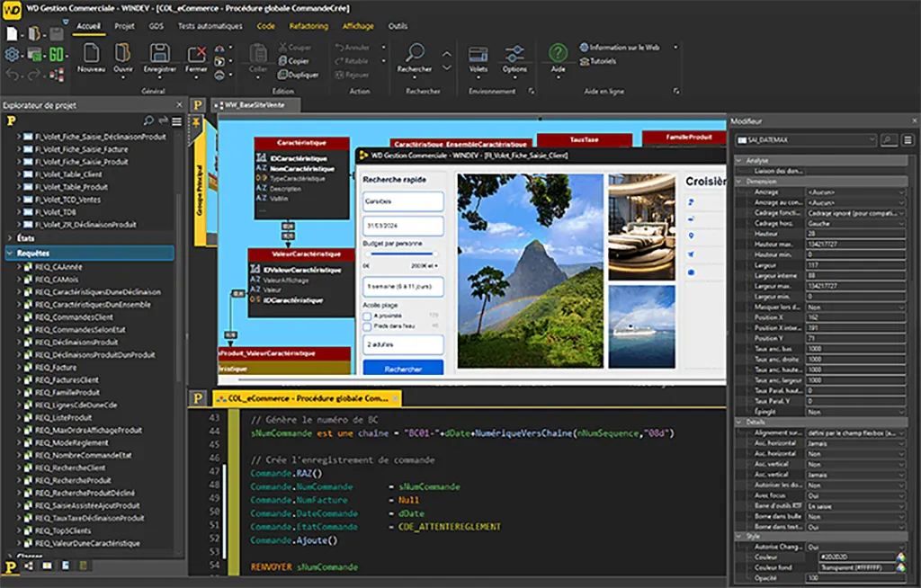Click the Volets panel icon

coord(478,54)
